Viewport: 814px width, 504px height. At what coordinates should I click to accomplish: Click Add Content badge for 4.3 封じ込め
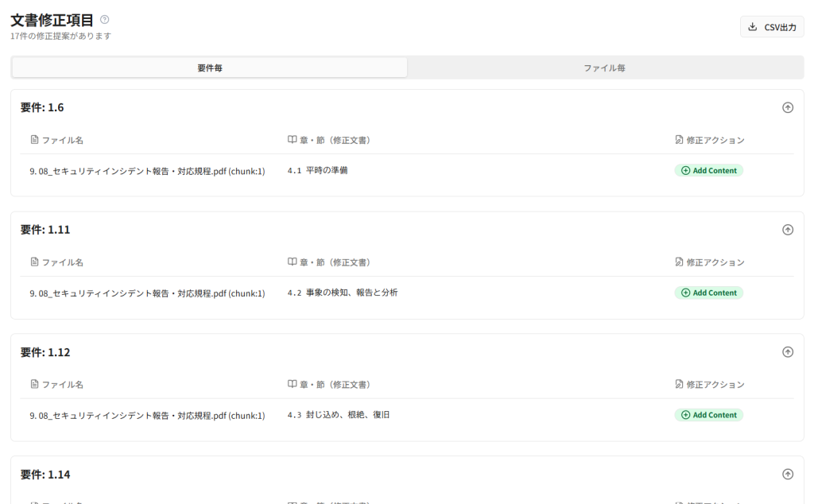pyautogui.click(x=708, y=415)
